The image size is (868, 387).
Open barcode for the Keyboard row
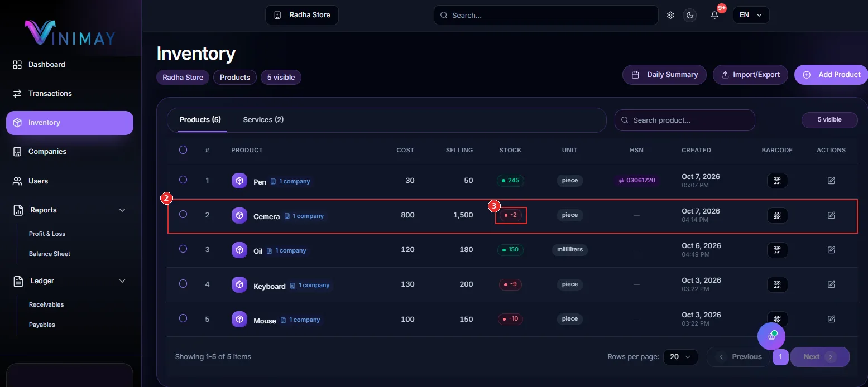pyautogui.click(x=777, y=284)
